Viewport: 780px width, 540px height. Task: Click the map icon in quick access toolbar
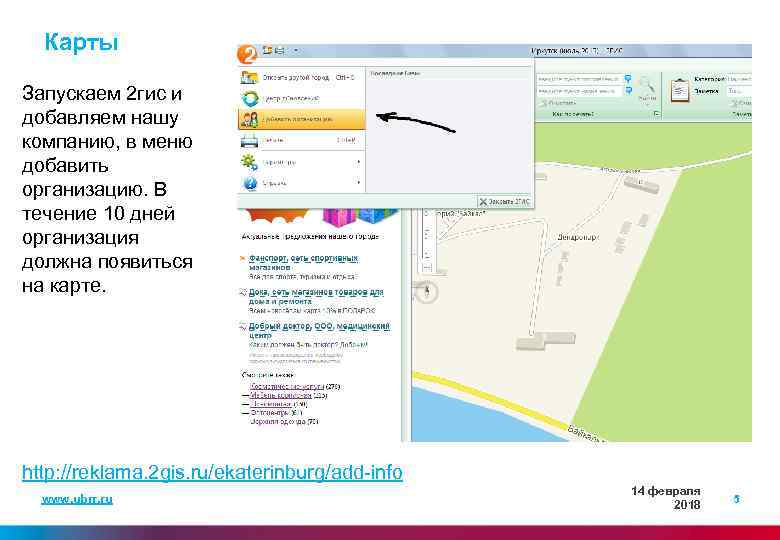pos(269,50)
